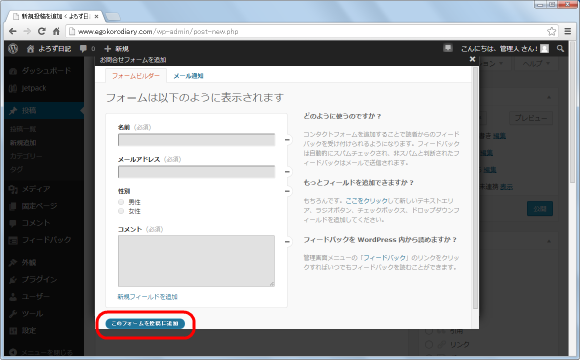Close the contact form dialog with X
Image resolution: width=580 pixels, height=360 pixels.
tap(472, 59)
